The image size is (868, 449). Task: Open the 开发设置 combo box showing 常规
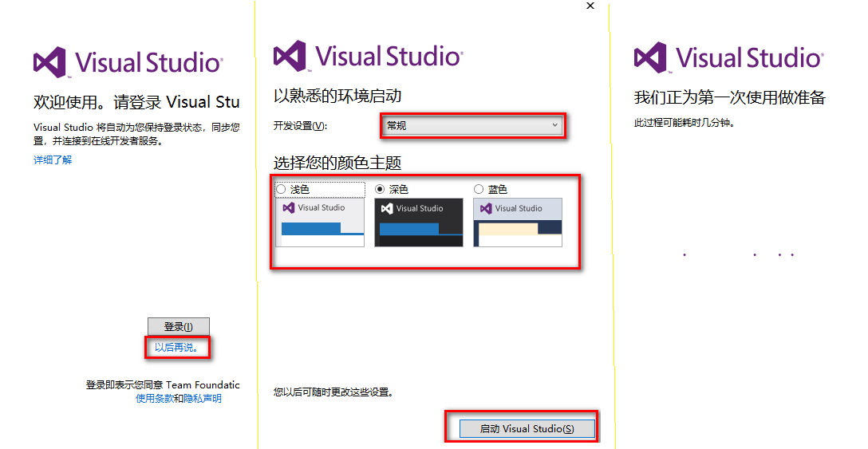(473, 126)
